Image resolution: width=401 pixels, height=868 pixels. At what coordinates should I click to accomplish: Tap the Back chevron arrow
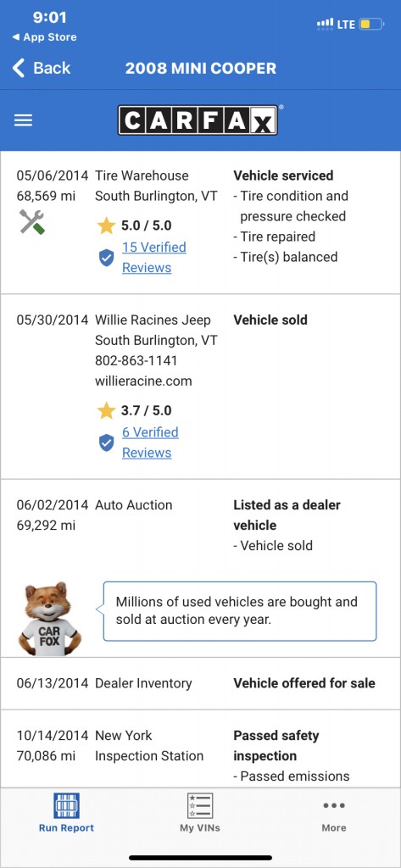(x=19, y=68)
